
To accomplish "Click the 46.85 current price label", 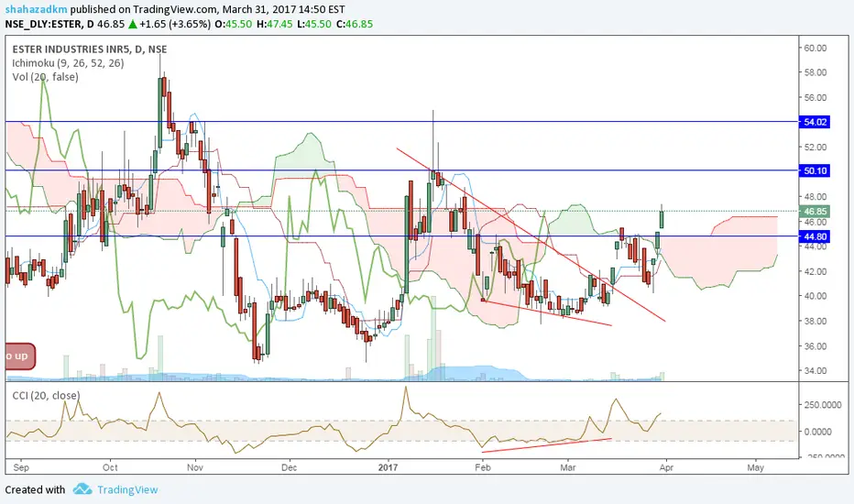I will point(815,212).
